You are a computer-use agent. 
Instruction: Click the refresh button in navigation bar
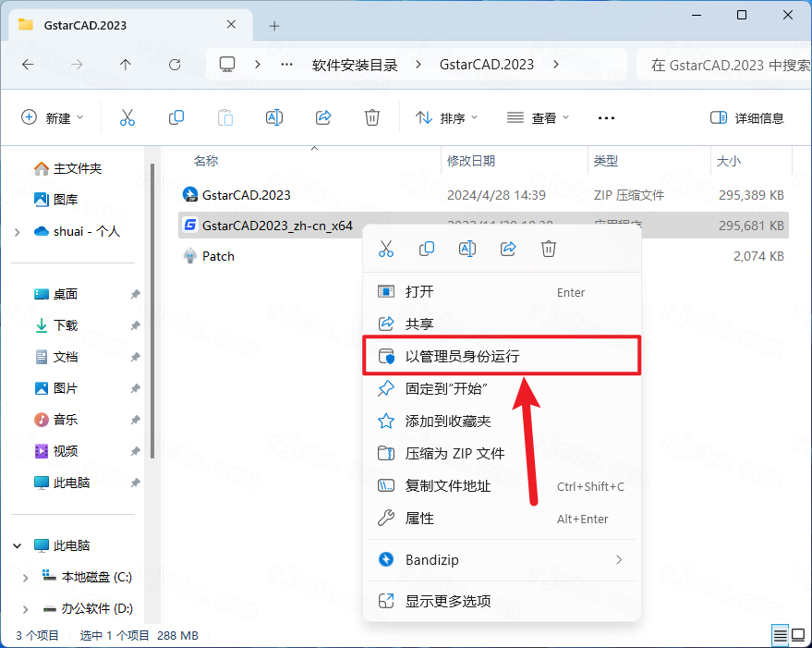(x=175, y=65)
